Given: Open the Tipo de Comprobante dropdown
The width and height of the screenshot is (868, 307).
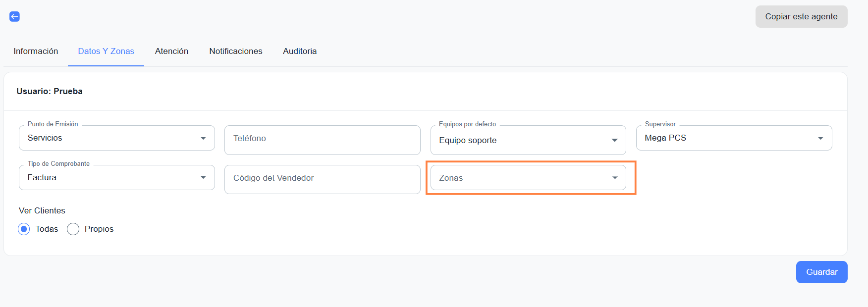Looking at the screenshot, I should coord(116,178).
